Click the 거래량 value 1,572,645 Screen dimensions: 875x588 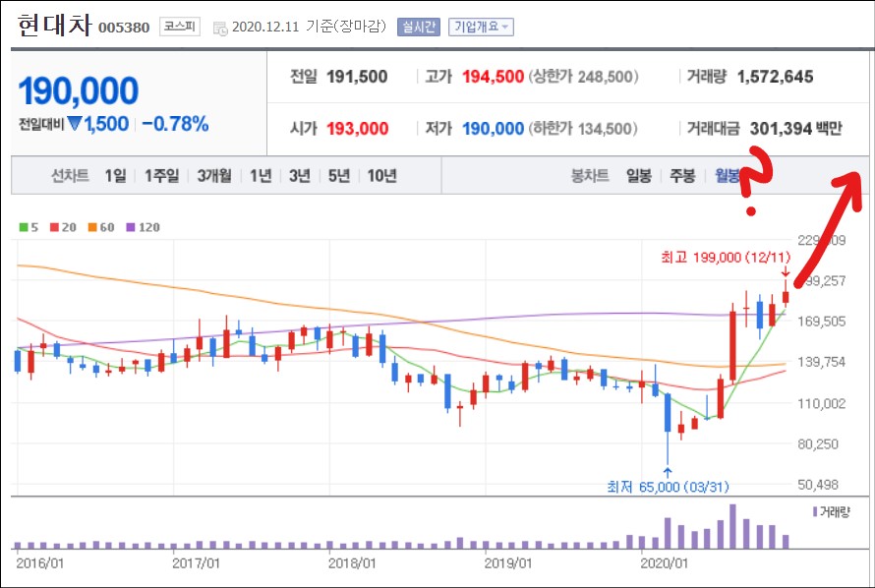(x=775, y=77)
